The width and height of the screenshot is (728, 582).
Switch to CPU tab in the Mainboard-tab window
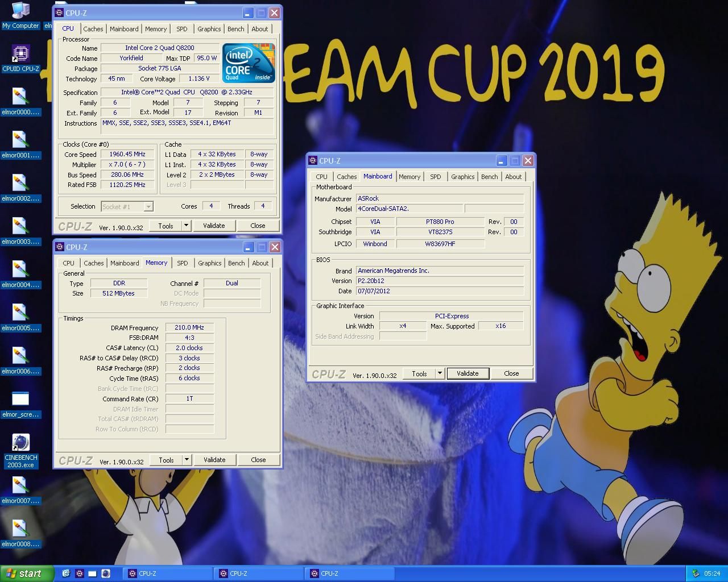click(x=321, y=177)
